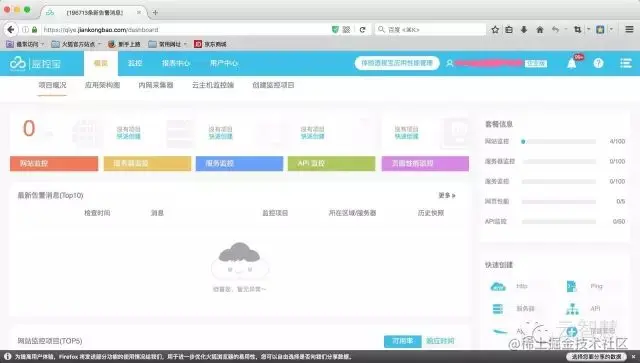Open the list menu icon at header right
The image size is (640, 363).
pos(626,63)
